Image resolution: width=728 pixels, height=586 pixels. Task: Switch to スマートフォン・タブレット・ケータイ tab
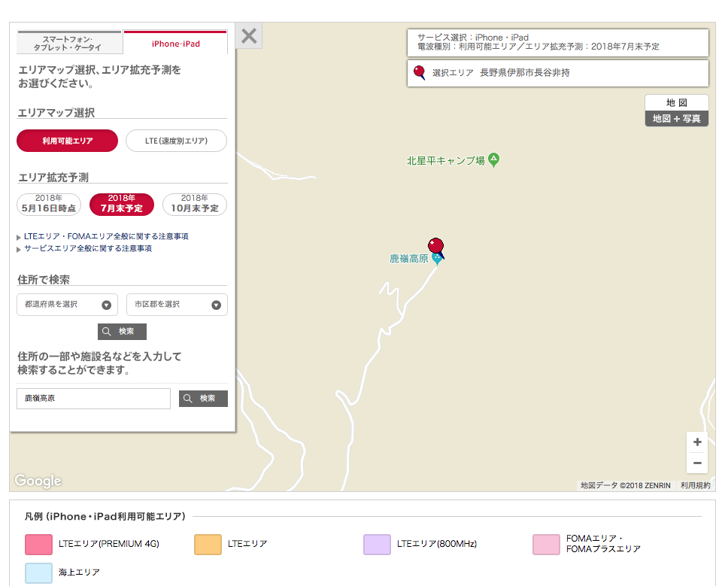[x=69, y=43]
